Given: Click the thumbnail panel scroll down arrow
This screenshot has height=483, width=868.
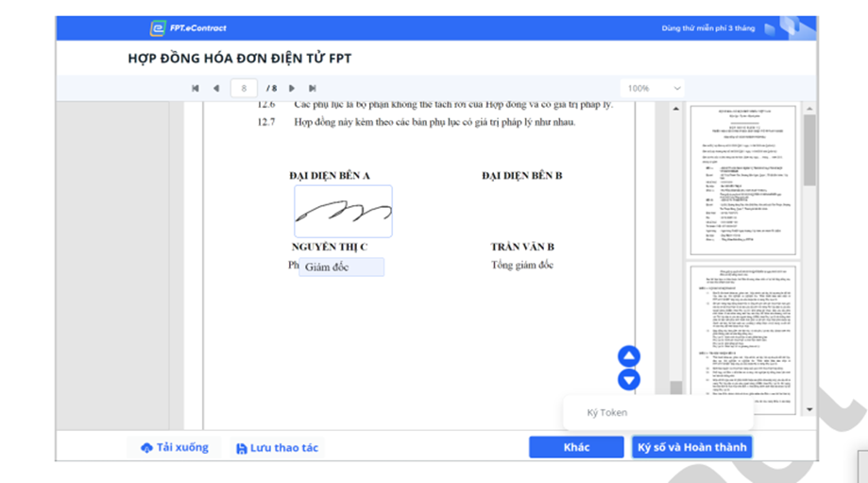Looking at the screenshot, I should (808, 410).
